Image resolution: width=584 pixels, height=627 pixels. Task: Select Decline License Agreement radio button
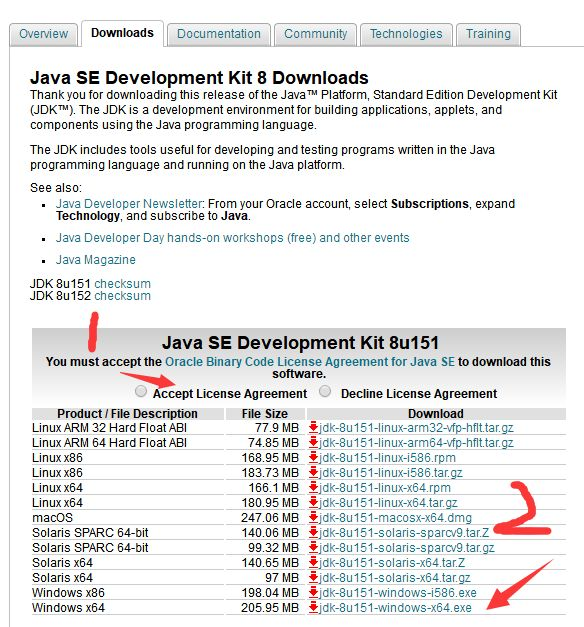325,391
